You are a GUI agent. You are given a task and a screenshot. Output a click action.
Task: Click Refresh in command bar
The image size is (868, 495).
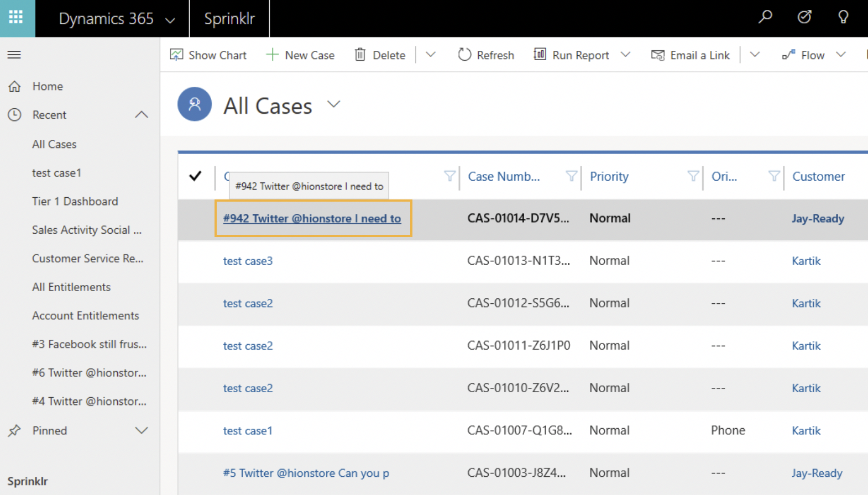[486, 55]
